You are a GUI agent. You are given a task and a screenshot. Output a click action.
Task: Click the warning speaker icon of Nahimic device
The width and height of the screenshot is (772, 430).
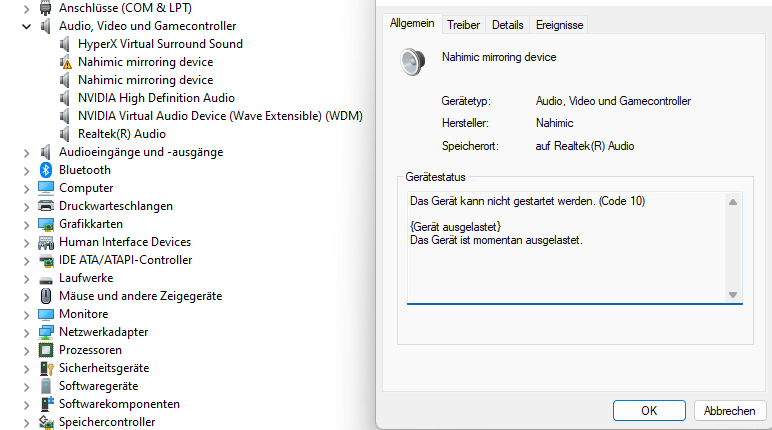[65, 62]
